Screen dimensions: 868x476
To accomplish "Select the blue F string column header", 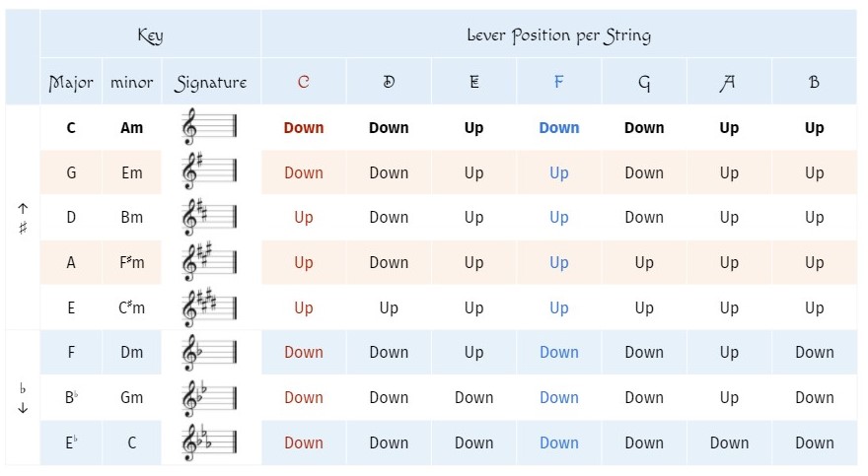I will tap(558, 82).
